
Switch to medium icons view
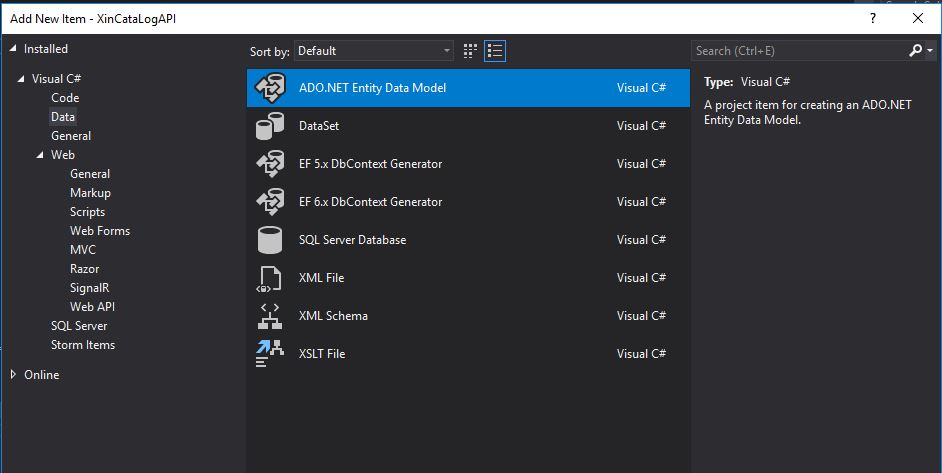tap(470, 51)
